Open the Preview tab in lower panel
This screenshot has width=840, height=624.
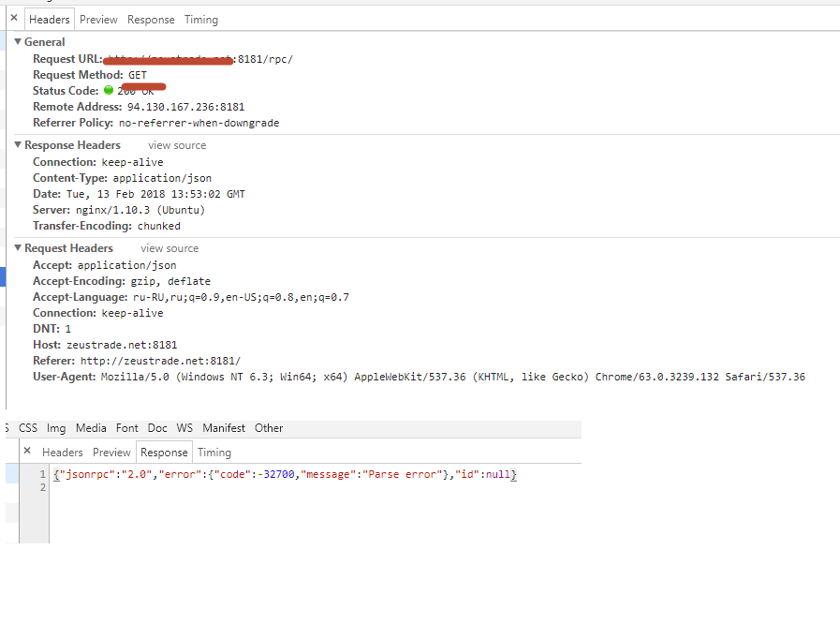click(111, 453)
